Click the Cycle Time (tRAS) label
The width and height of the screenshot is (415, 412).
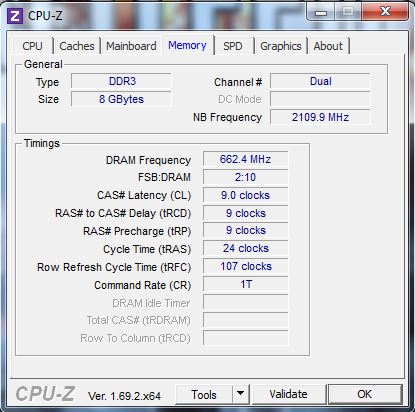(x=147, y=249)
